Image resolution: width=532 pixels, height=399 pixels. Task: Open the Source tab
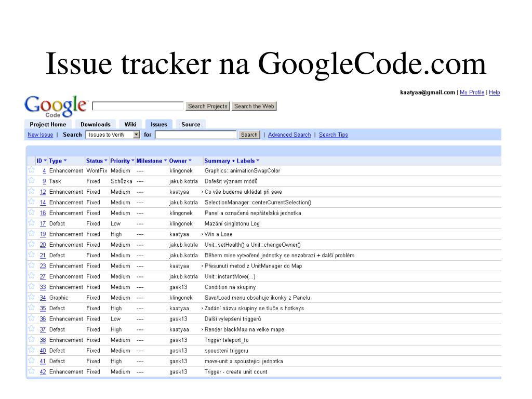point(191,125)
